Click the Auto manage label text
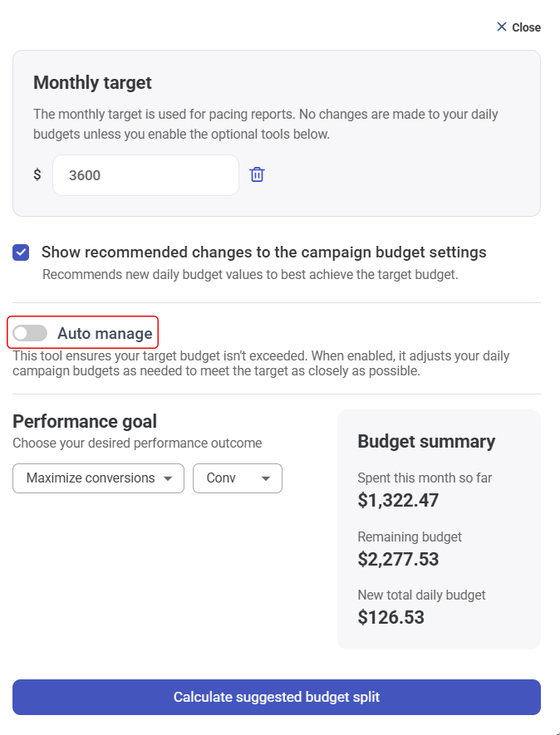 tap(105, 334)
